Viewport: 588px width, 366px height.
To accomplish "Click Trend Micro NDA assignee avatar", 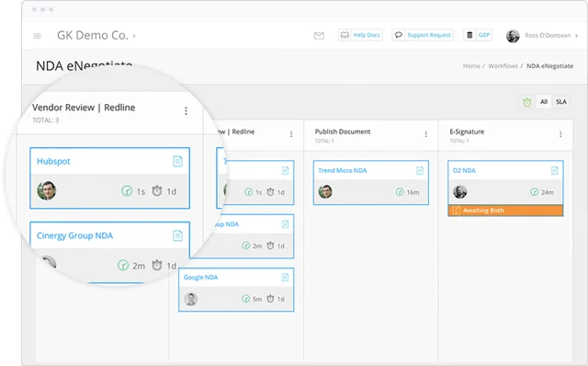I will click(325, 192).
